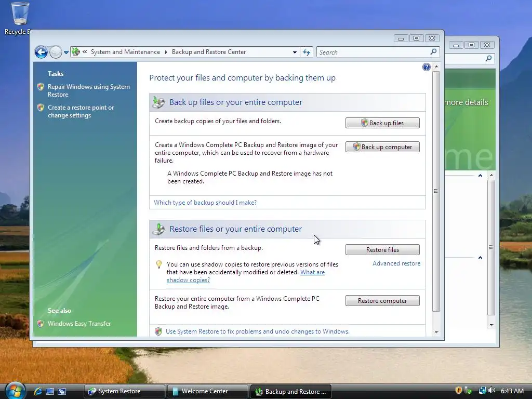Click the Back up computer button
532x399 pixels.
(382, 147)
